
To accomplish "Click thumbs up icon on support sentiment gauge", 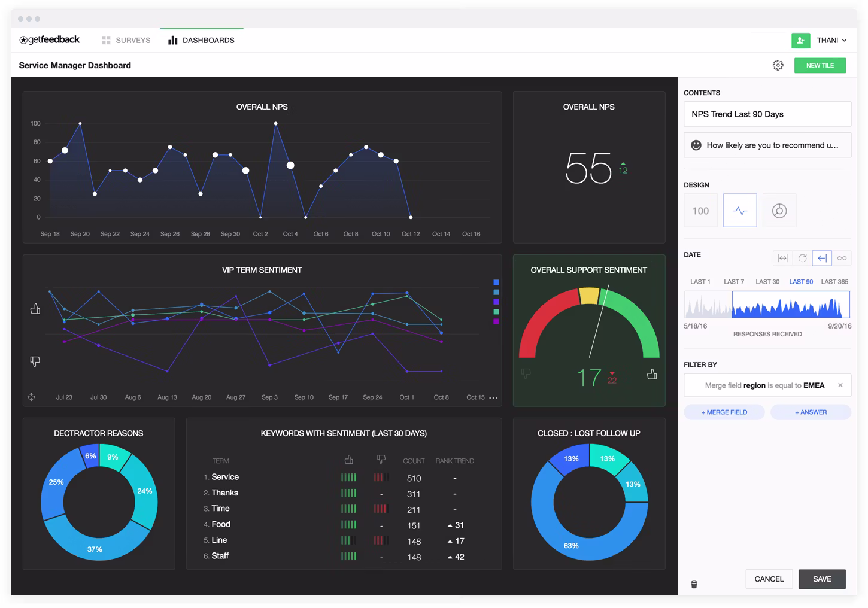I will [x=652, y=374].
